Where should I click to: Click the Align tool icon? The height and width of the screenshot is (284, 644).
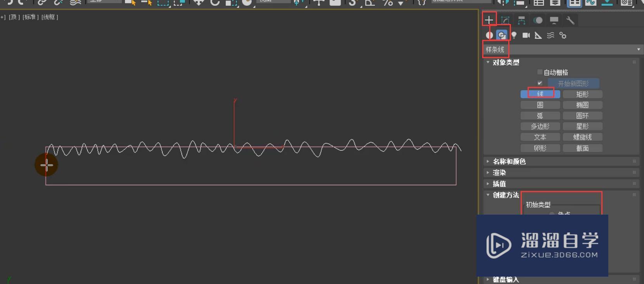(519, 2)
